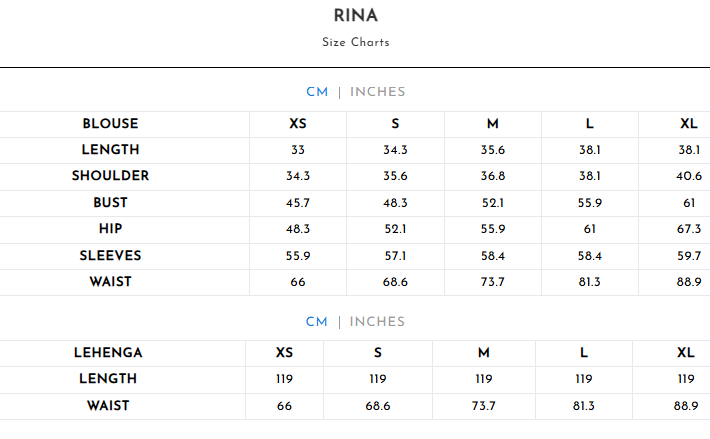Click the XL column header in lehenga table

click(x=685, y=353)
